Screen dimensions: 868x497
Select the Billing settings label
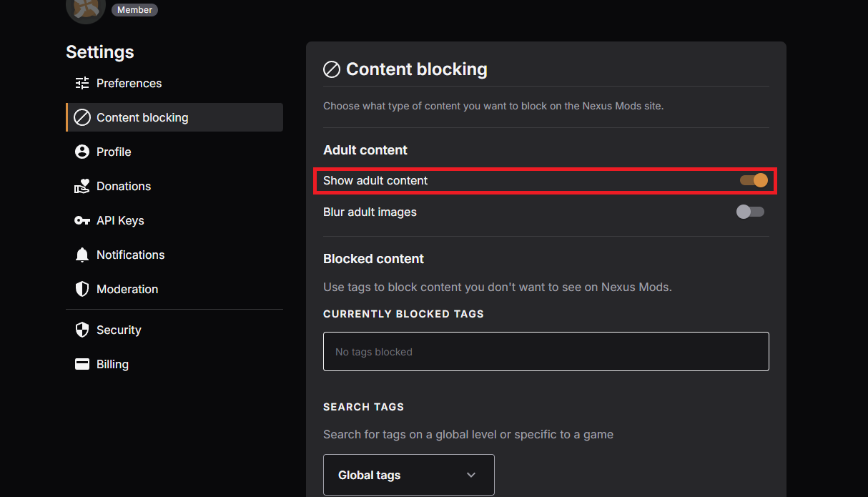click(x=112, y=364)
